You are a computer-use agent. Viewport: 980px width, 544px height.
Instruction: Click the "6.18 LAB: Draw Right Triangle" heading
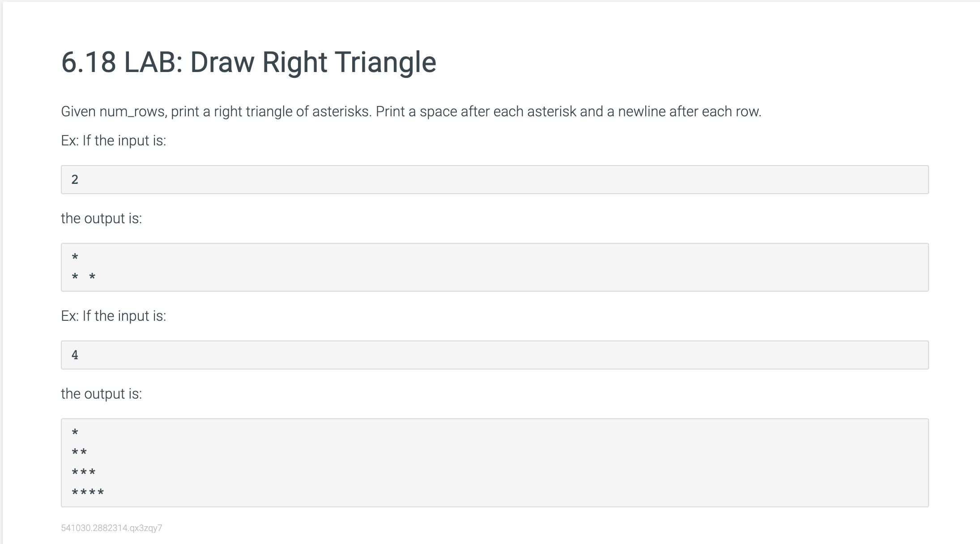pyautogui.click(x=248, y=62)
